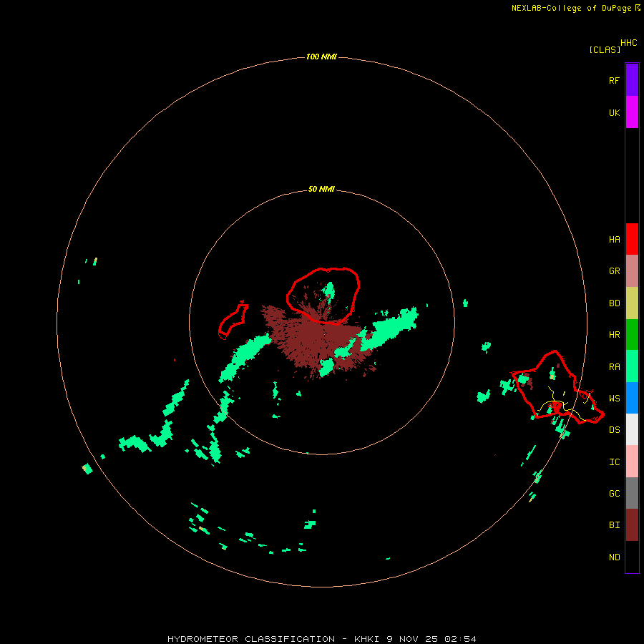Select the BD yellow-olive legend swatch
The height and width of the screenshot is (644, 644).
(x=632, y=303)
